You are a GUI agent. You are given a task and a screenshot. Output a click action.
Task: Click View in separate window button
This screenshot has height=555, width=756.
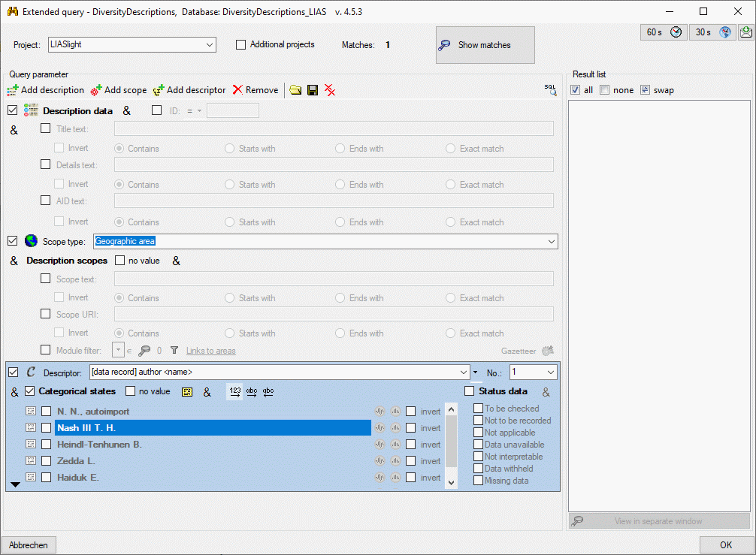pos(659,520)
